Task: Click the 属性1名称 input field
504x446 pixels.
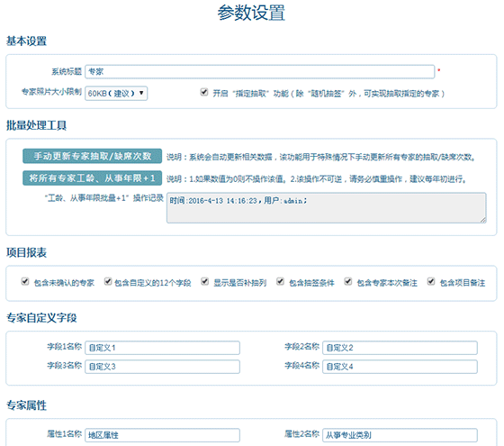Action: click(162, 435)
